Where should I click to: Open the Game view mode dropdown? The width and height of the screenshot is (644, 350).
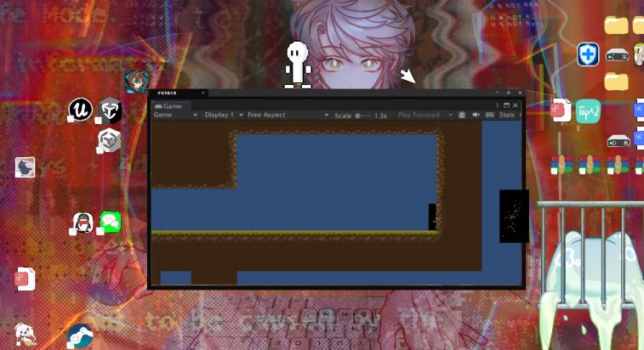(x=175, y=115)
